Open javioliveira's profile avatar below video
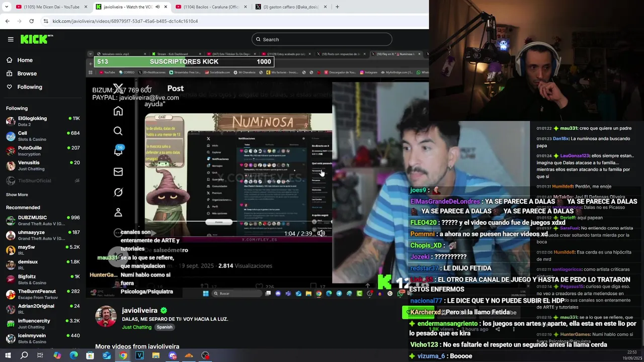Viewport: 644px width, 362px height. pos(106,316)
